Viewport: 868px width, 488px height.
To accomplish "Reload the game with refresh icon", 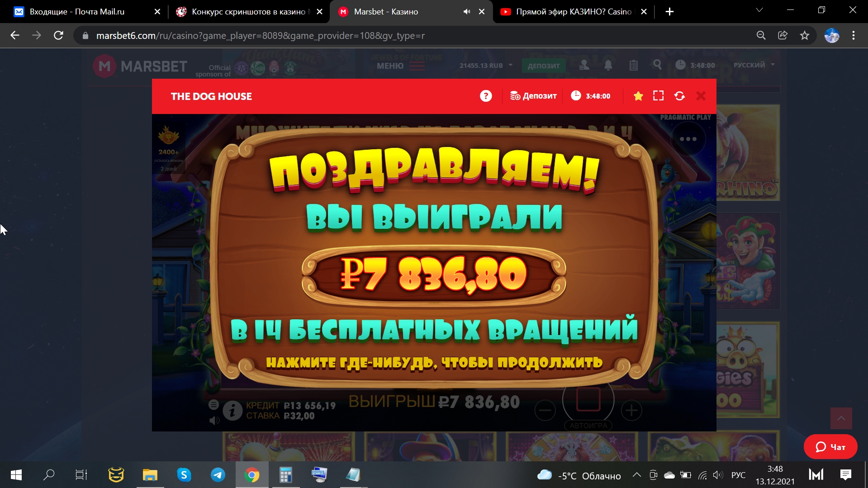I will coord(679,96).
